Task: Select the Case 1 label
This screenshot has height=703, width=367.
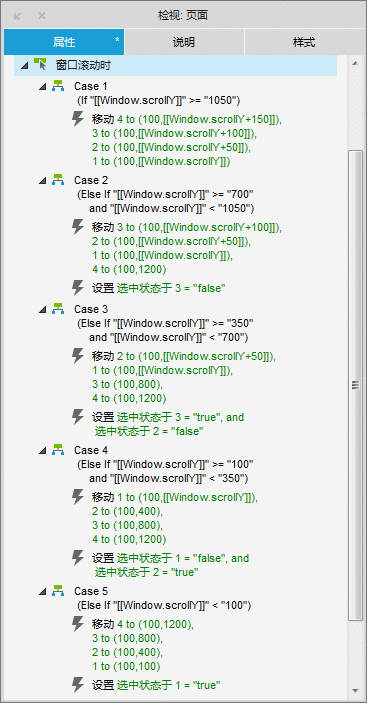Action: pos(91,86)
